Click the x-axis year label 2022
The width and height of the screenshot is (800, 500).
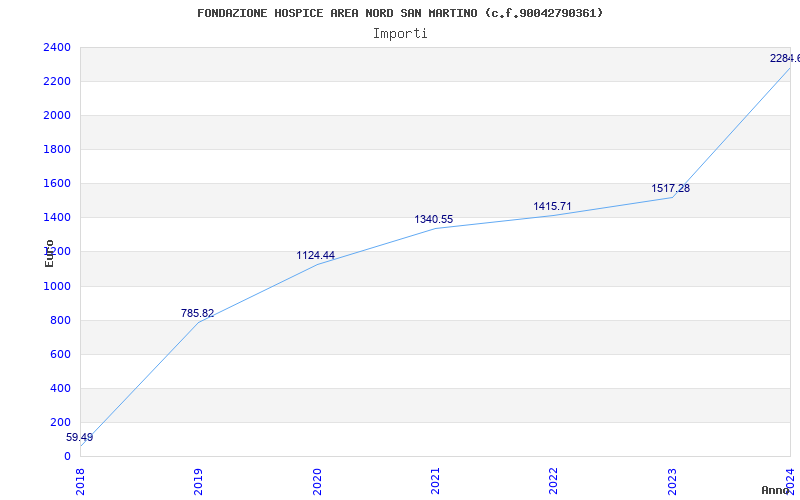554,482
